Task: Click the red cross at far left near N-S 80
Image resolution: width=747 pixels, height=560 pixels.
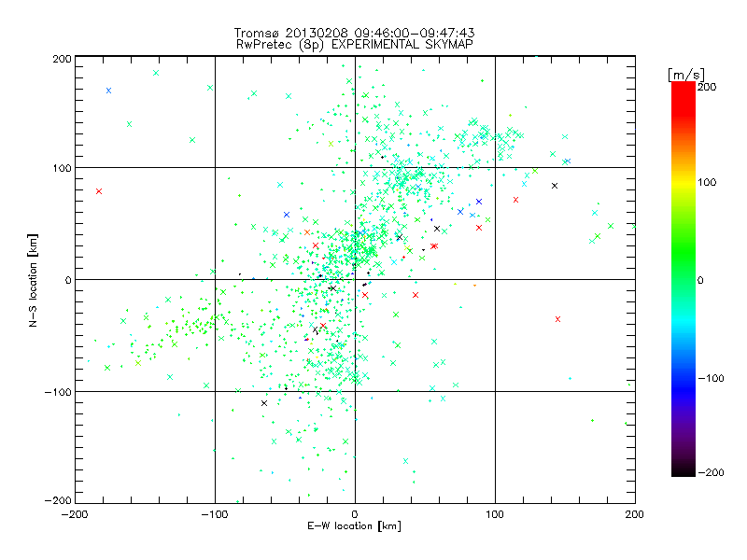Action: (x=99, y=191)
